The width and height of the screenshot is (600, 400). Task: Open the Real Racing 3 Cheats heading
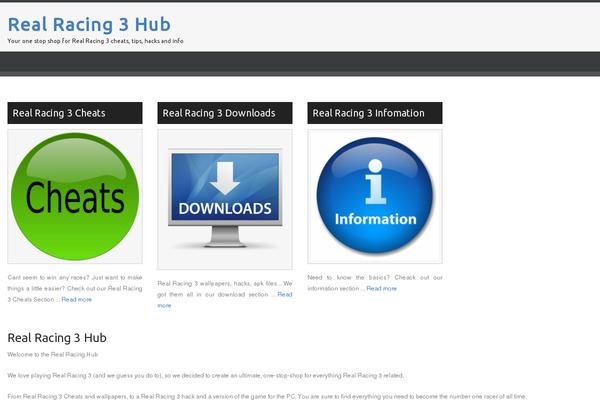pos(59,113)
